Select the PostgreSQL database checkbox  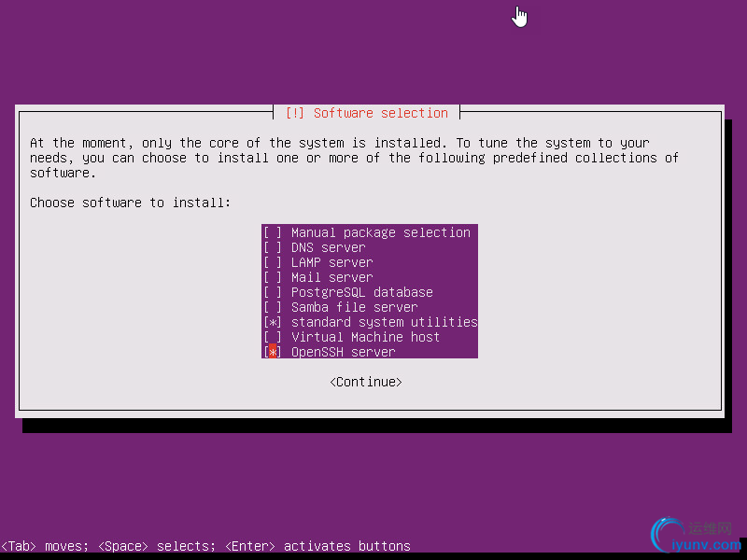[x=273, y=292]
